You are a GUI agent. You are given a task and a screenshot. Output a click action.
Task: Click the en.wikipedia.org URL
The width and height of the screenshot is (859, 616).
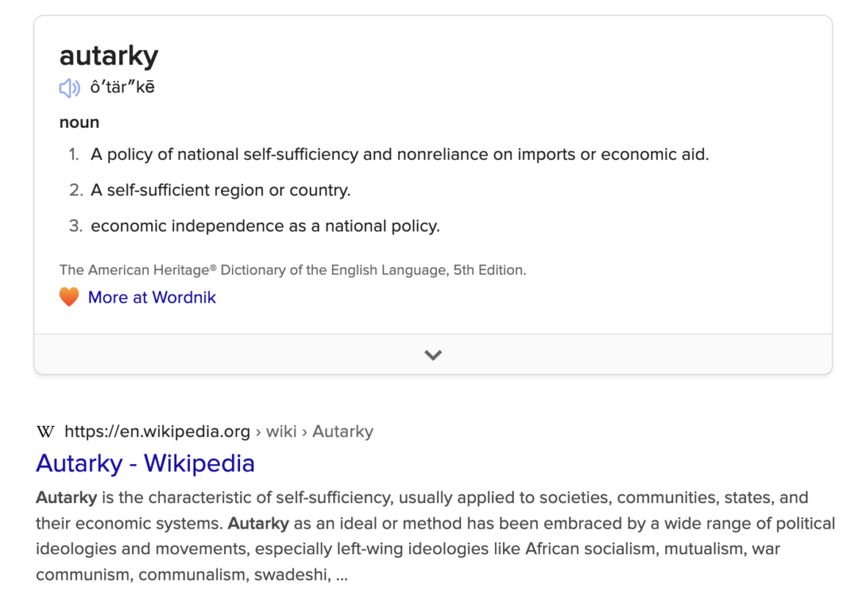click(x=157, y=432)
